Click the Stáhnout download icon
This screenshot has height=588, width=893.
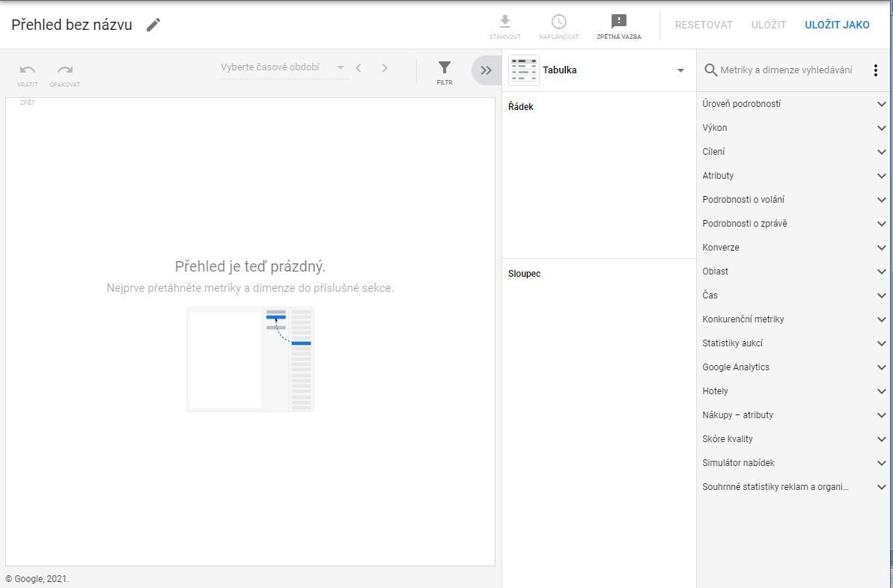pos(505,22)
